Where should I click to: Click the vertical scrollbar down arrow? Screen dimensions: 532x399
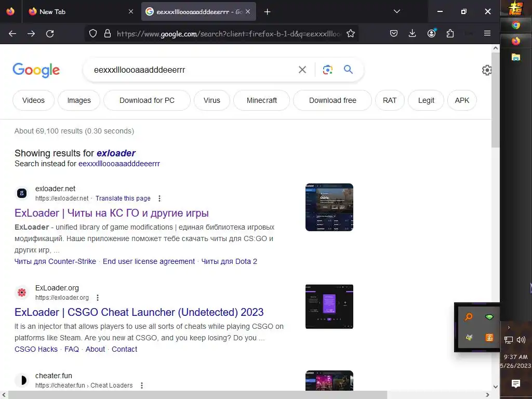(495, 387)
